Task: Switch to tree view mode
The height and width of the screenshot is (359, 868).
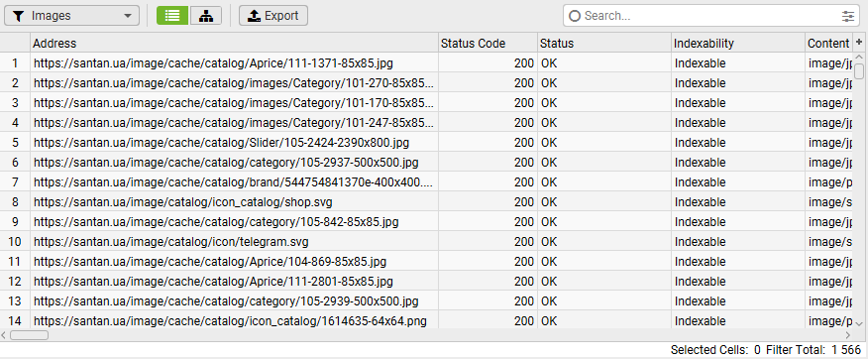Action: (x=206, y=16)
